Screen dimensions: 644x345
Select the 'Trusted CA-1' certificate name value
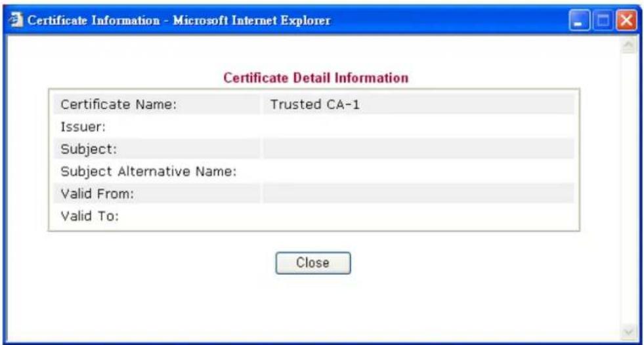pos(314,104)
